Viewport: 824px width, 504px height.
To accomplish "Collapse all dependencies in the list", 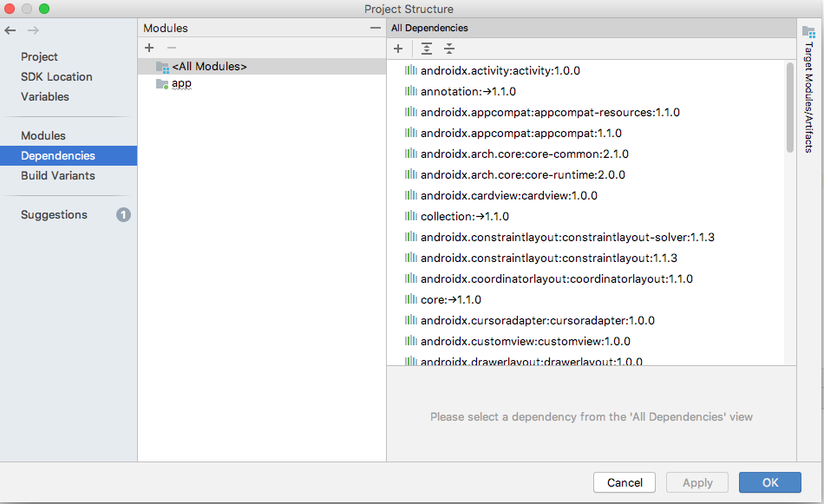I will (x=449, y=49).
